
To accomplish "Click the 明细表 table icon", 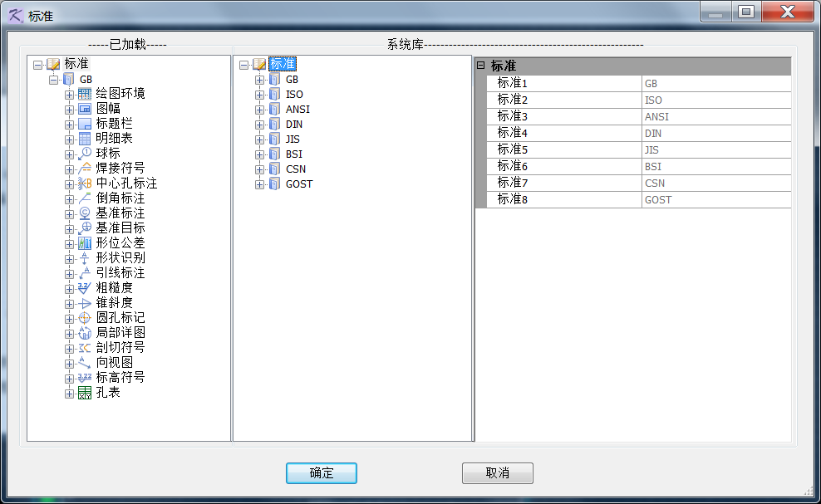I will tap(84, 139).
